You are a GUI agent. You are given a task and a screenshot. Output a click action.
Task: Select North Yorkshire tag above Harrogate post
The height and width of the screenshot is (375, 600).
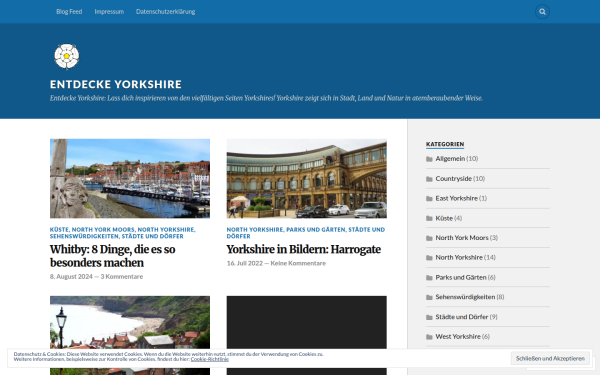(254, 230)
